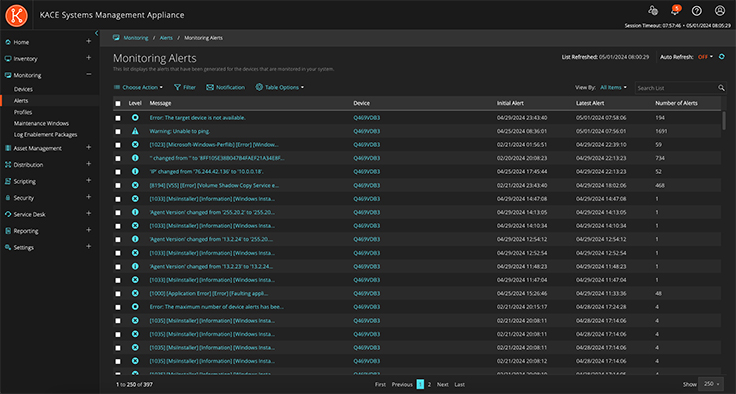Click the warning triangle level icon
The height and width of the screenshot is (394, 736).
click(x=135, y=131)
